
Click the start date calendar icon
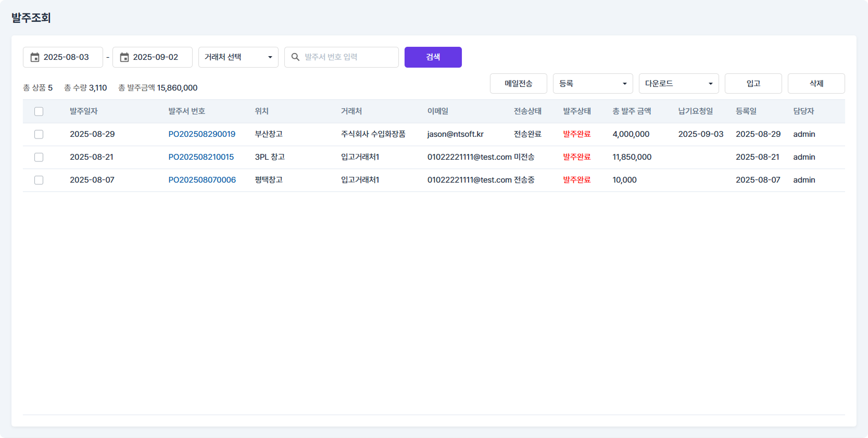[x=35, y=57]
